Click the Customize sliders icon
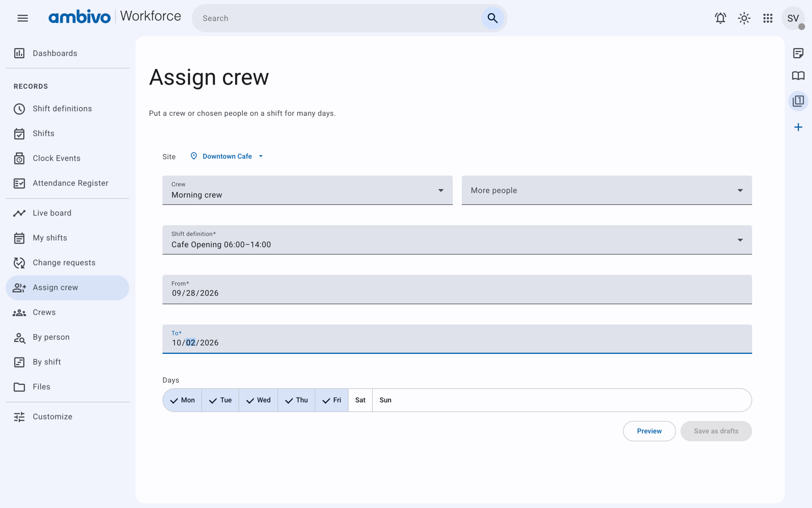The height and width of the screenshot is (508, 812). (x=19, y=417)
